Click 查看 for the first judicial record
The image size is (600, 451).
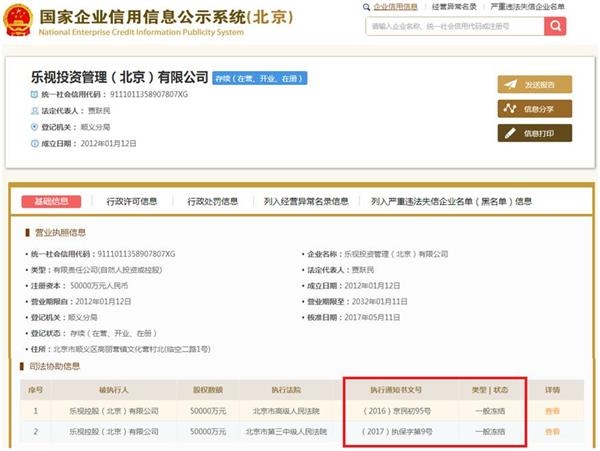coord(552,410)
